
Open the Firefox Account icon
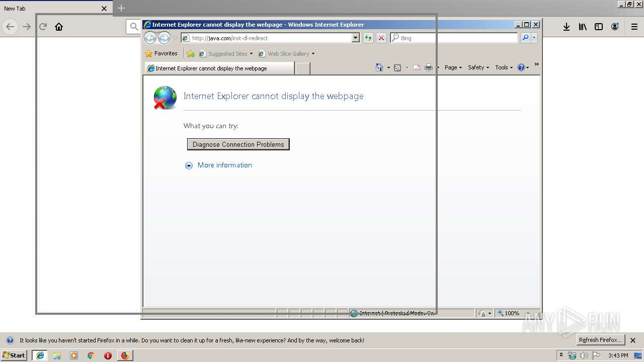615,27
